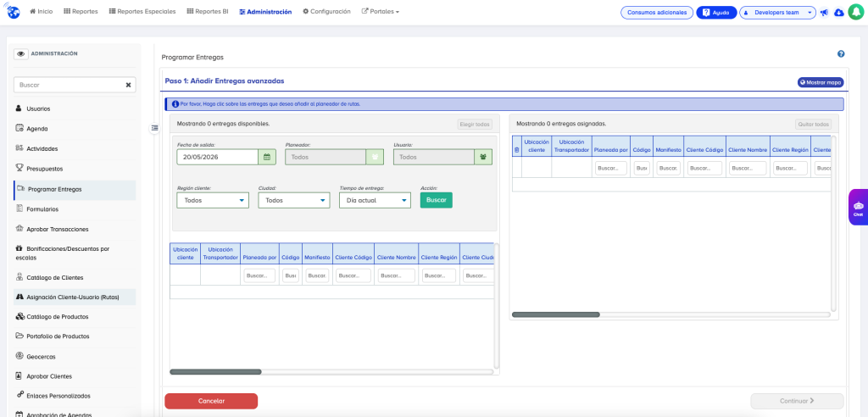Click Quitar todos button

[x=813, y=125]
